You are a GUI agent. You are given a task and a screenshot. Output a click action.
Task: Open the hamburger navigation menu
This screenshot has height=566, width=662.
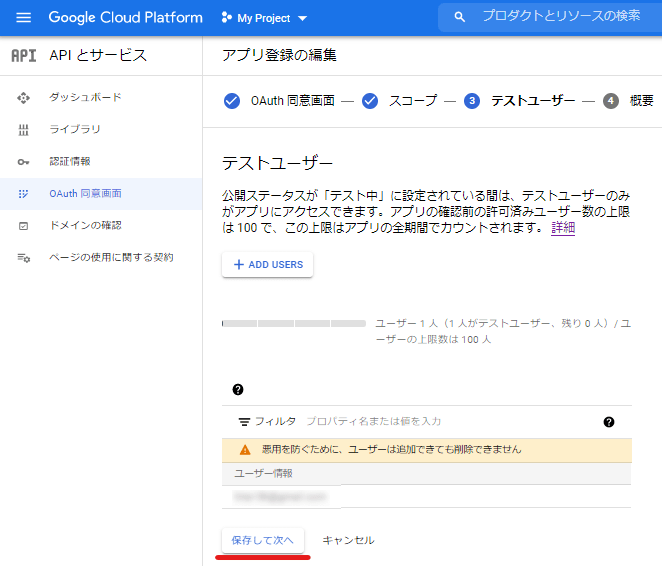[x=24, y=18]
